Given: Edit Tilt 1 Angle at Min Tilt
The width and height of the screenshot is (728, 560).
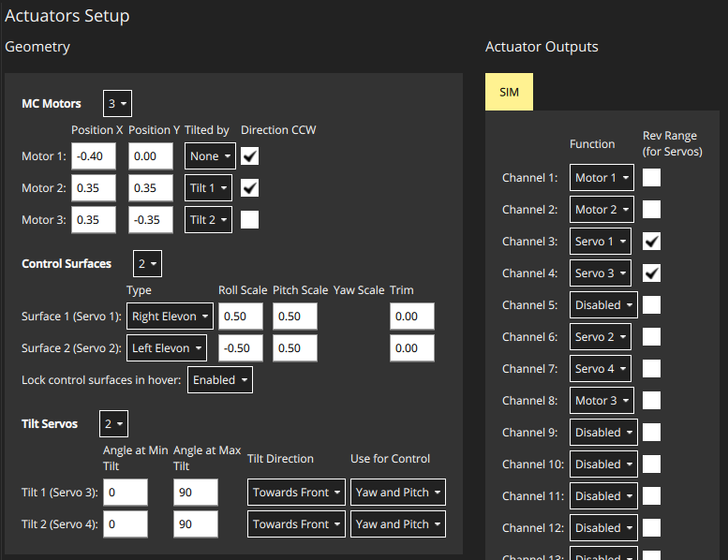Looking at the screenshot, I should pos(126,493).
